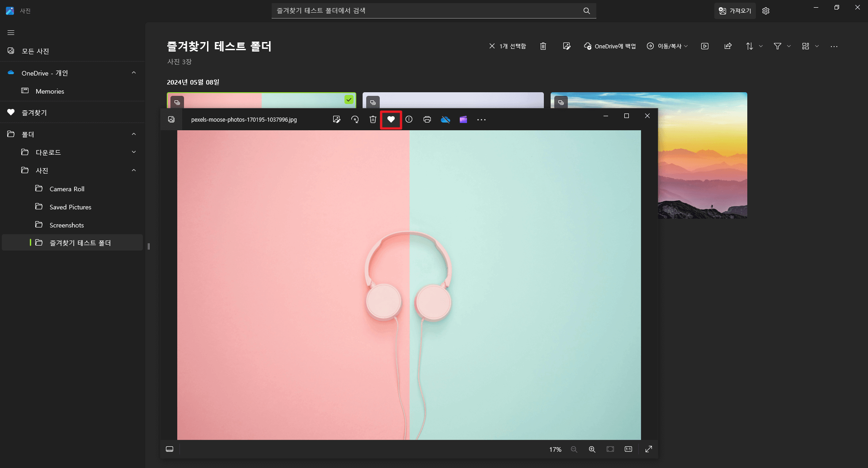Zoom out the photo in viewer
Image resolution: width=868 pixels, height=468 pixels.
(x=574, y=449)
